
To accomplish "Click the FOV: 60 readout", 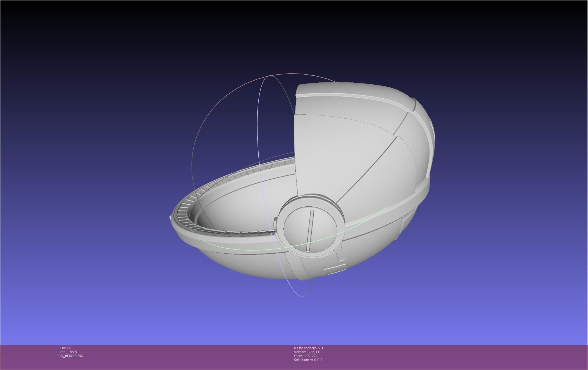I will (65, 348).
